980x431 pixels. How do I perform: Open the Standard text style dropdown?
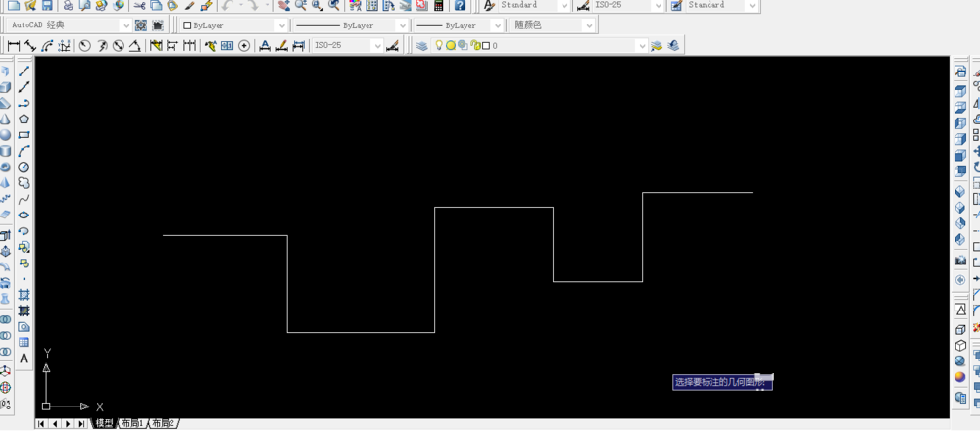[564, 5]
